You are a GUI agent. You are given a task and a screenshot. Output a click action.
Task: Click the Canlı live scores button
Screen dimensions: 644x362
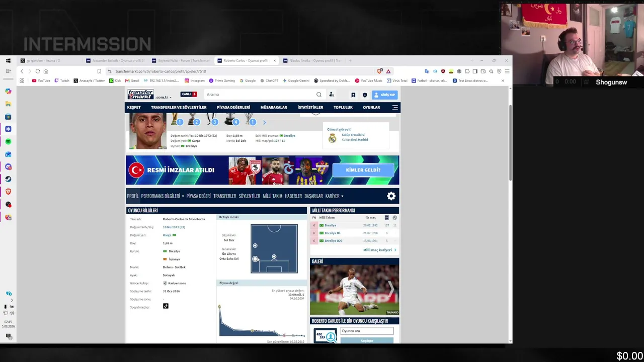(189, 94)
